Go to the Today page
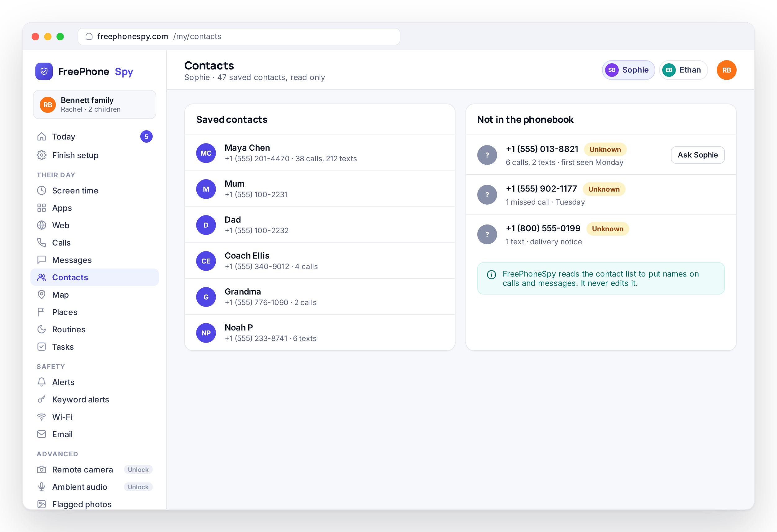The width and height of the screenshot is (777, 532). [x=95, y=137]
